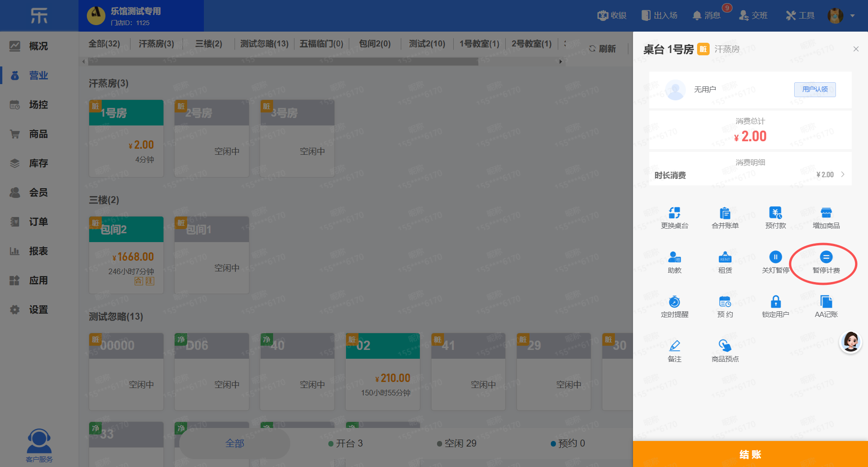The image size is (868, 467).
Task: Open 工具 tools in top bar
Action: (x=800, y=15)
